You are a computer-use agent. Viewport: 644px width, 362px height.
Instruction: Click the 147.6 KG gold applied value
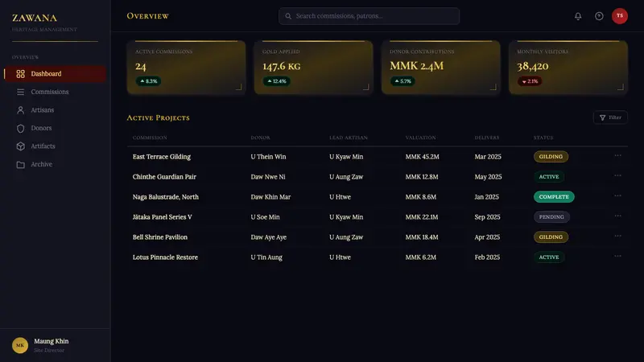(x=281, y=66)
